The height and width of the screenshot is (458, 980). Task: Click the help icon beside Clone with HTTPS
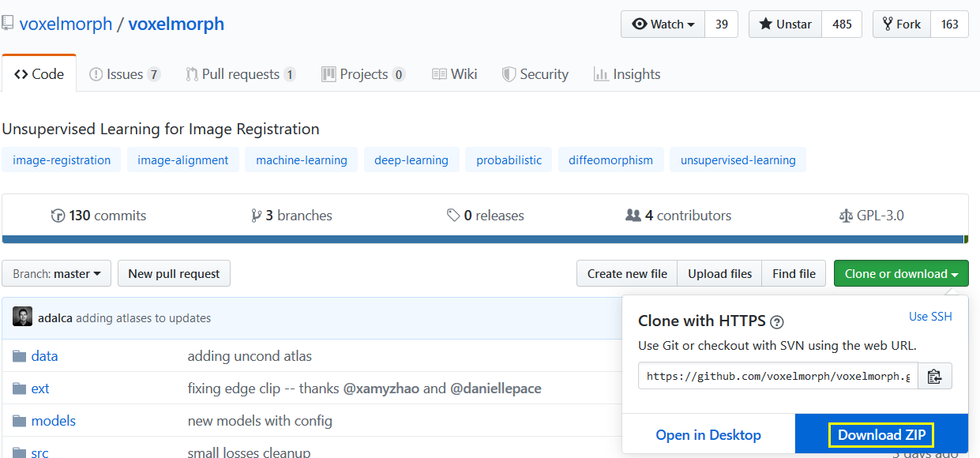pos(777,321)
